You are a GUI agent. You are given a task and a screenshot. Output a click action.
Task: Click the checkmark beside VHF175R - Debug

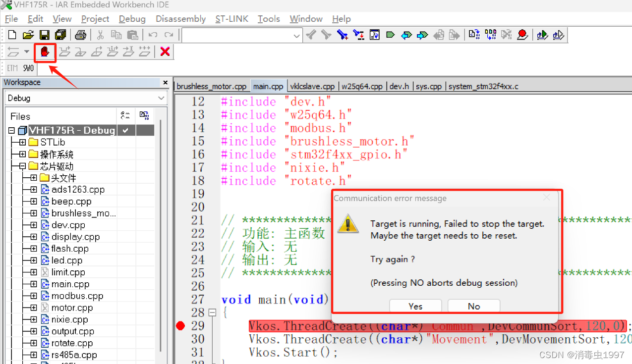point(126,130)
